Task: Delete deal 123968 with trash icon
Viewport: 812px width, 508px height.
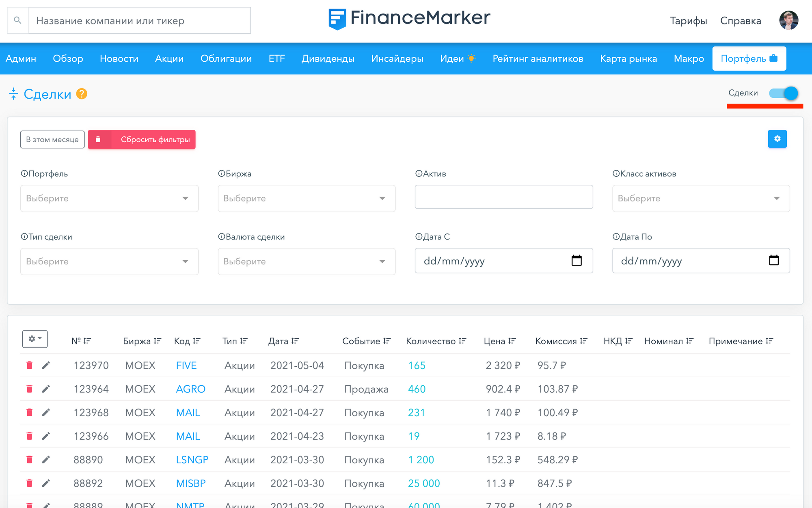Action: (x=29, y=412)
